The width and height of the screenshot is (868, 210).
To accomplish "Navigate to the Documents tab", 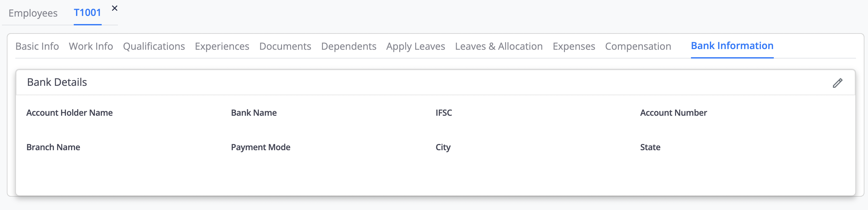I will point(285,46).
